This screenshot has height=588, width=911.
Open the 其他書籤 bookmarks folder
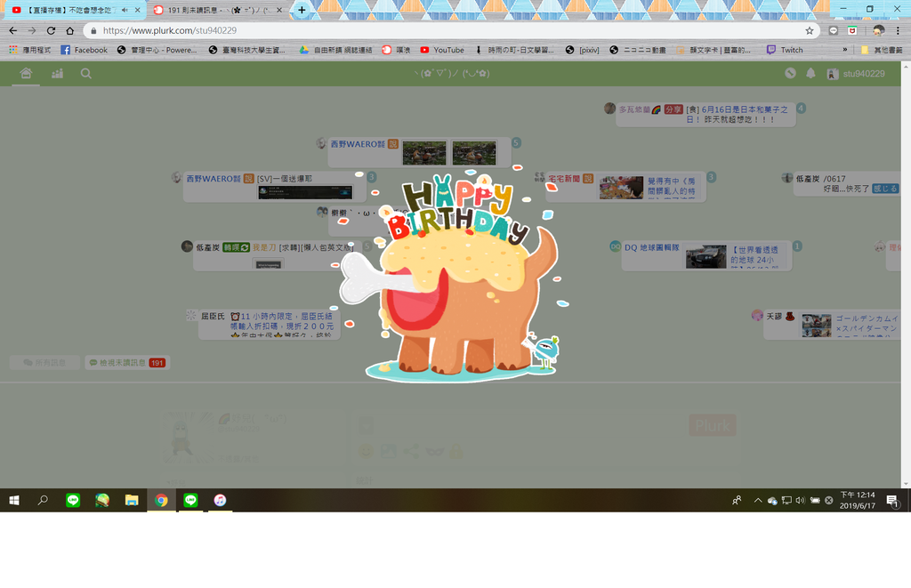point(882,50)
